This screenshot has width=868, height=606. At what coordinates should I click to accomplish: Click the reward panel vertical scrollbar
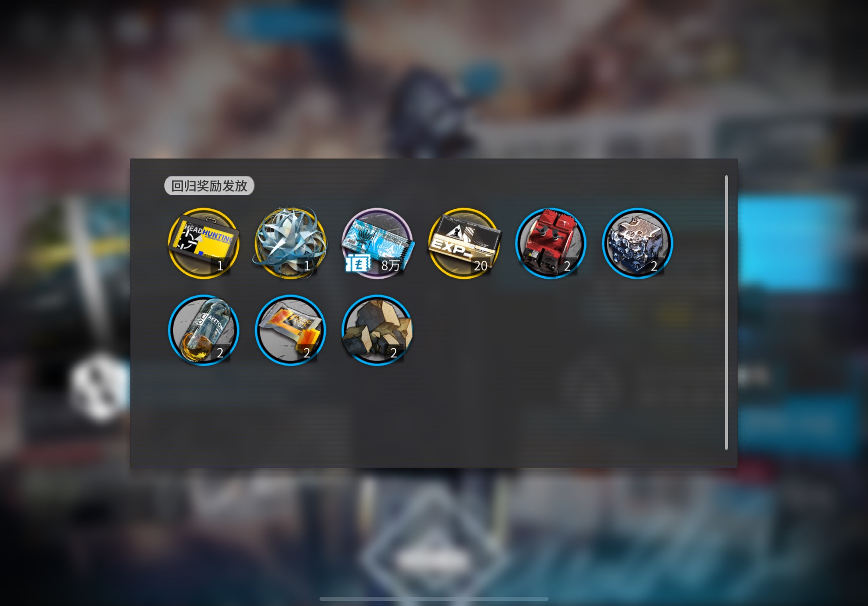point(727,313)
